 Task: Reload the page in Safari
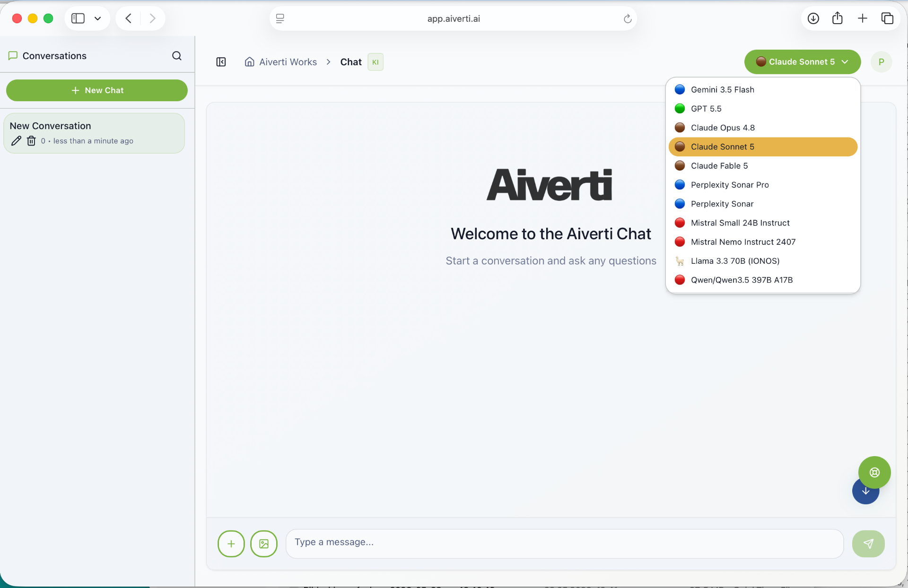pos(628,18)
